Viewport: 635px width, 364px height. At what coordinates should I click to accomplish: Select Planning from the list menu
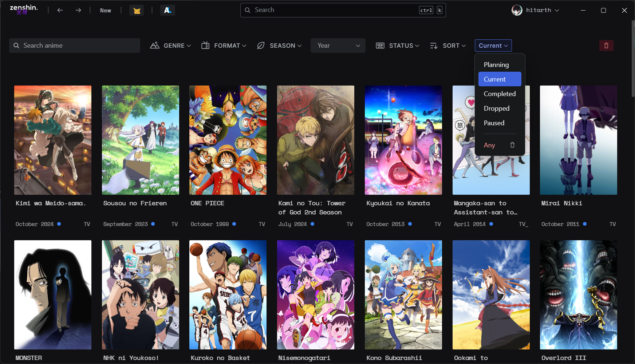click(x=496, y=65)
